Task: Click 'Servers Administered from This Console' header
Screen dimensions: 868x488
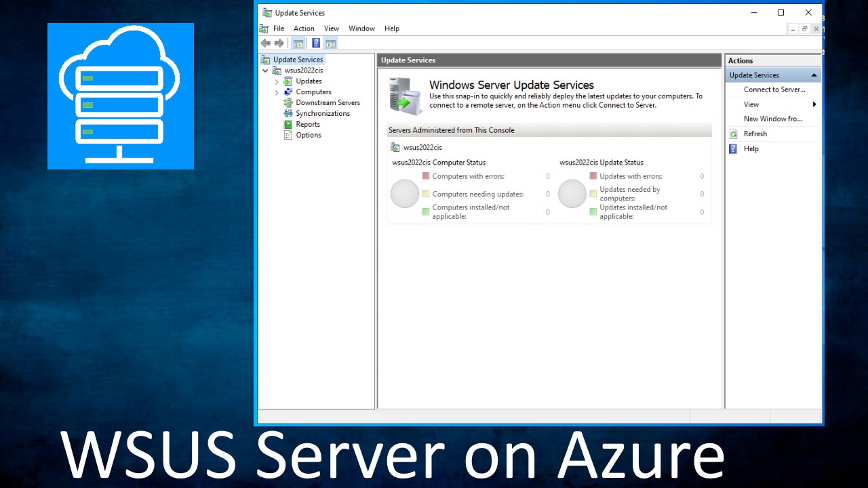Action: coord(451,130)
